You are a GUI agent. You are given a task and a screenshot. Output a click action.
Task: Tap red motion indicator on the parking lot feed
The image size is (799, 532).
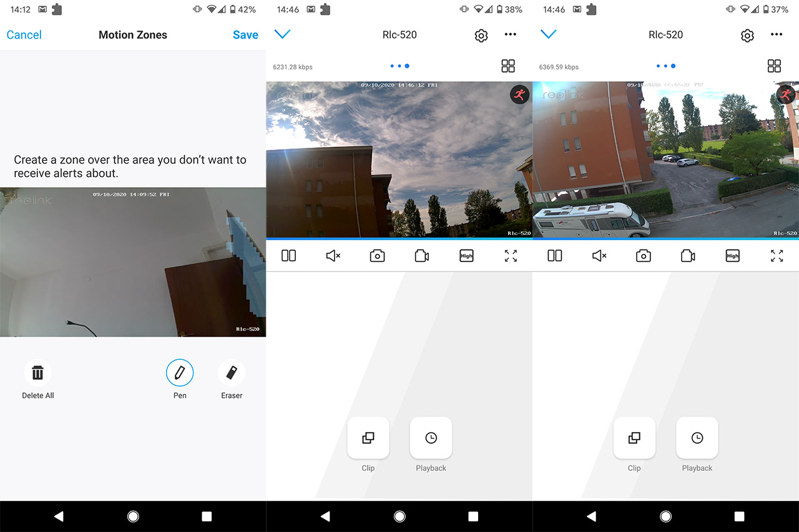point(786,95)
